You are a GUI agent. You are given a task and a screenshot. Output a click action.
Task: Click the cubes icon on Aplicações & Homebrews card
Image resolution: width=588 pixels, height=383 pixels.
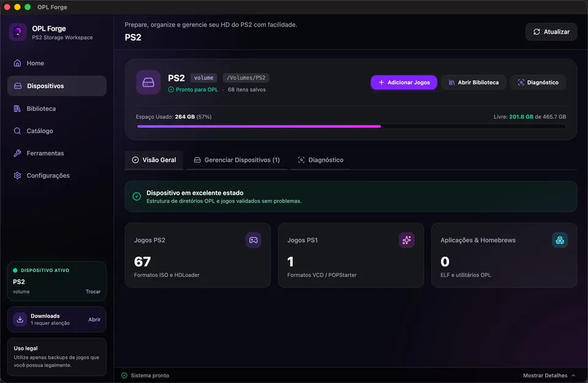coord(560,240)
